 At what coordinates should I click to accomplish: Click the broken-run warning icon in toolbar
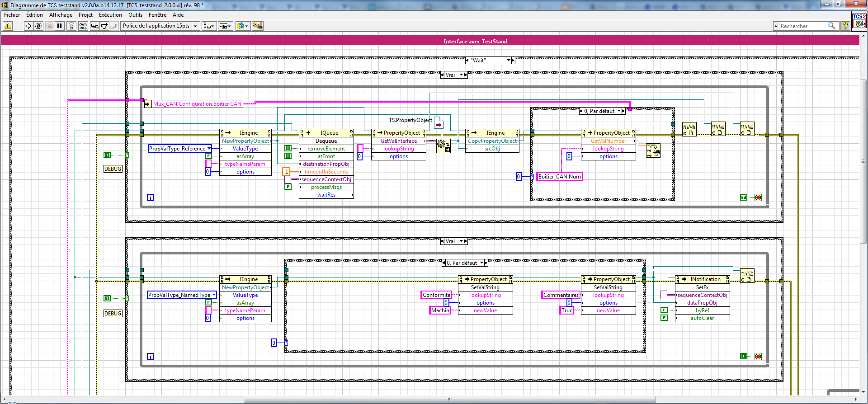8,26
